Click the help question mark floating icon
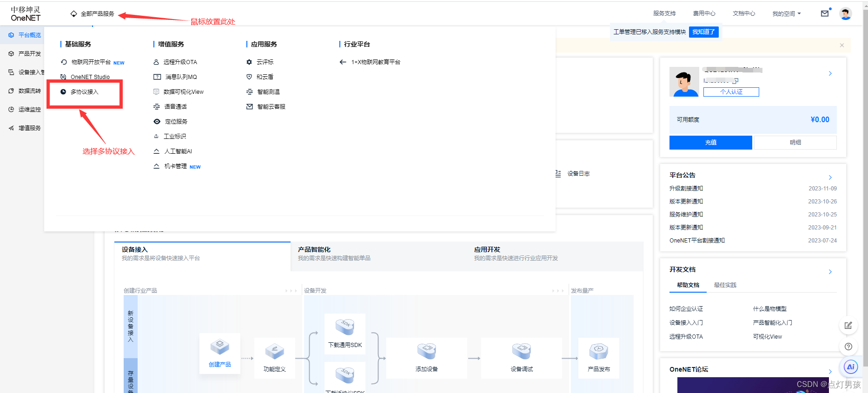Viewport: 868px width, 393px height. (848, 347)
